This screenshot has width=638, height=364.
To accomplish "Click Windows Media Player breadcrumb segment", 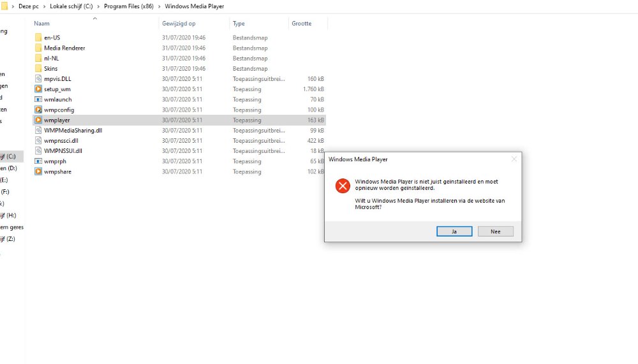I will (195, 6).
